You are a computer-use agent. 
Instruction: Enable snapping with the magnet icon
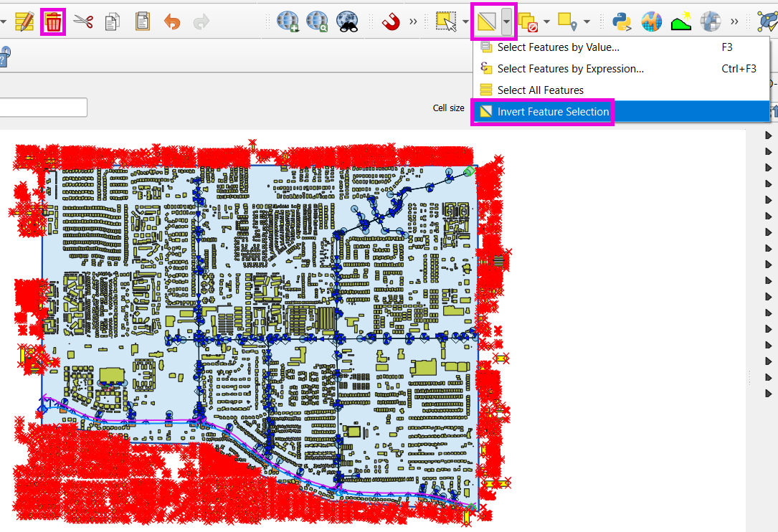(391, 22)
